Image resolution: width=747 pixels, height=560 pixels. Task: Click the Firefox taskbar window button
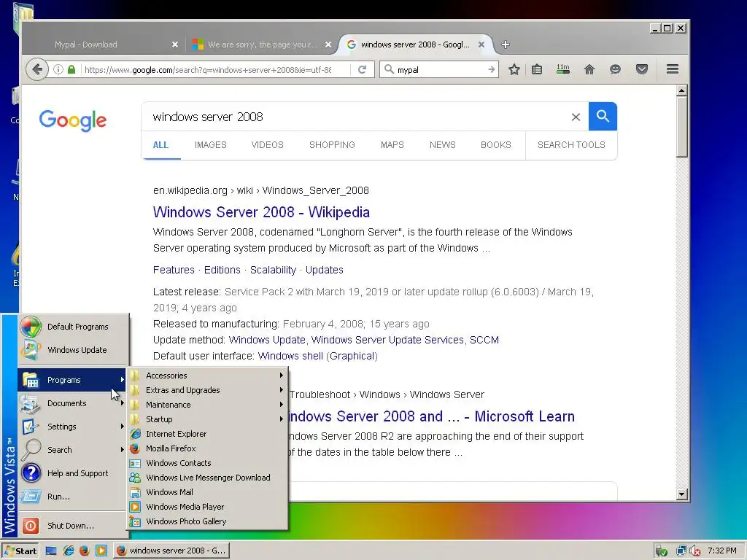tap(171, 551)
